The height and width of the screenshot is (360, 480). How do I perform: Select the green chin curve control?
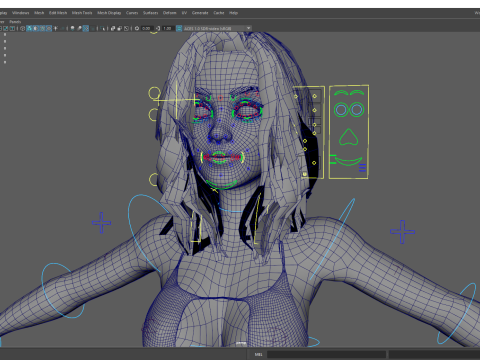(221, 184)
